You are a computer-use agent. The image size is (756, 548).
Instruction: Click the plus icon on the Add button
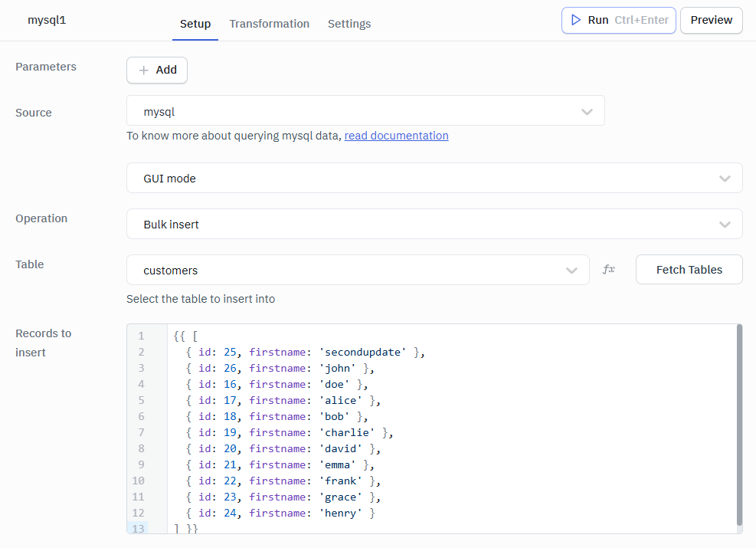click(x=145, y=70)
